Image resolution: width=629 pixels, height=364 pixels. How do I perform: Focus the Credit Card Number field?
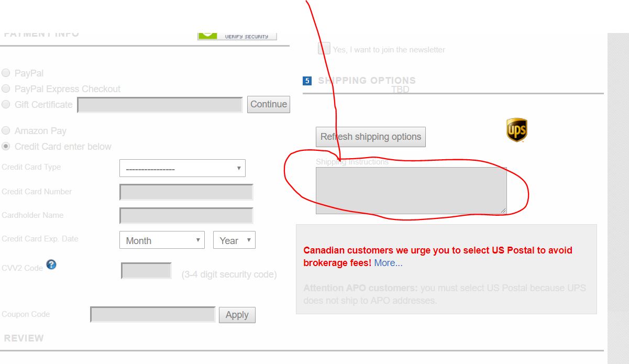click(186, 192)
